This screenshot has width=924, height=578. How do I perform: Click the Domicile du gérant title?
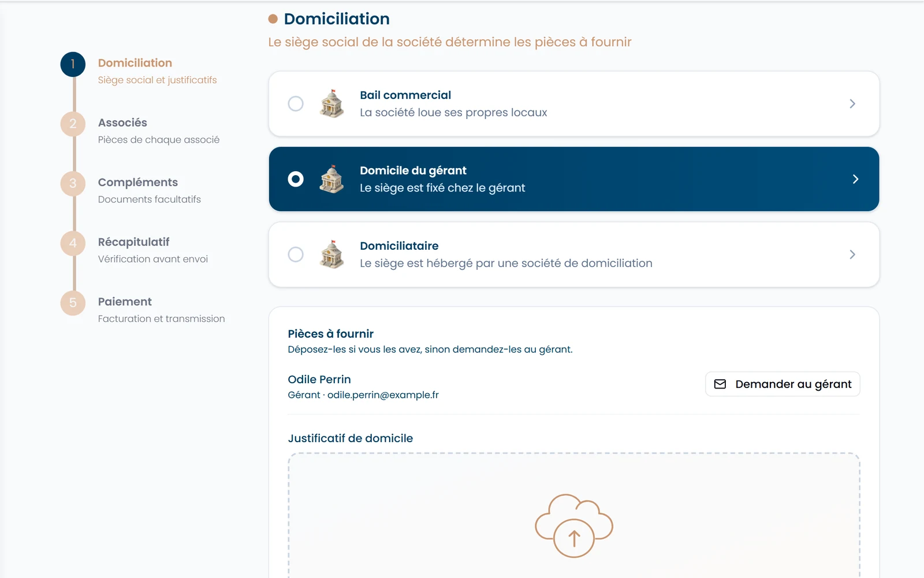point(413,171)
